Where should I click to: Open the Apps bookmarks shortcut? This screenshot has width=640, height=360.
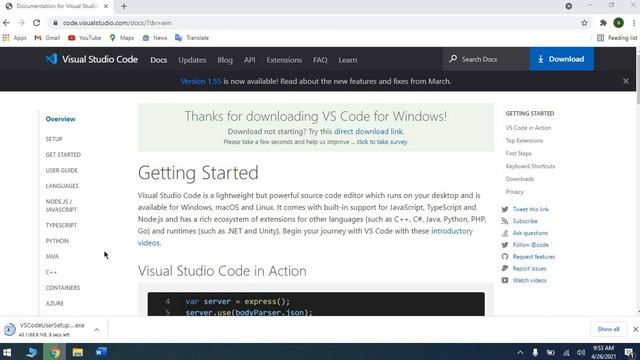coord(15,38)
